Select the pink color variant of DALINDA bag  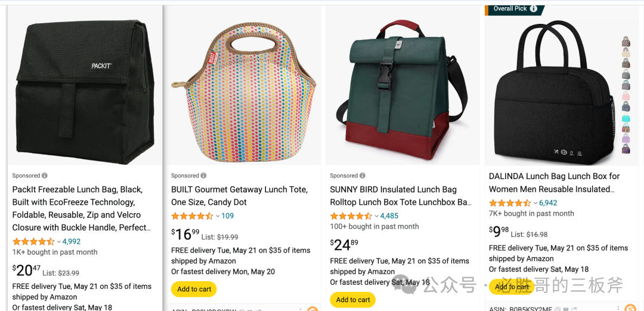click(626, 97)
